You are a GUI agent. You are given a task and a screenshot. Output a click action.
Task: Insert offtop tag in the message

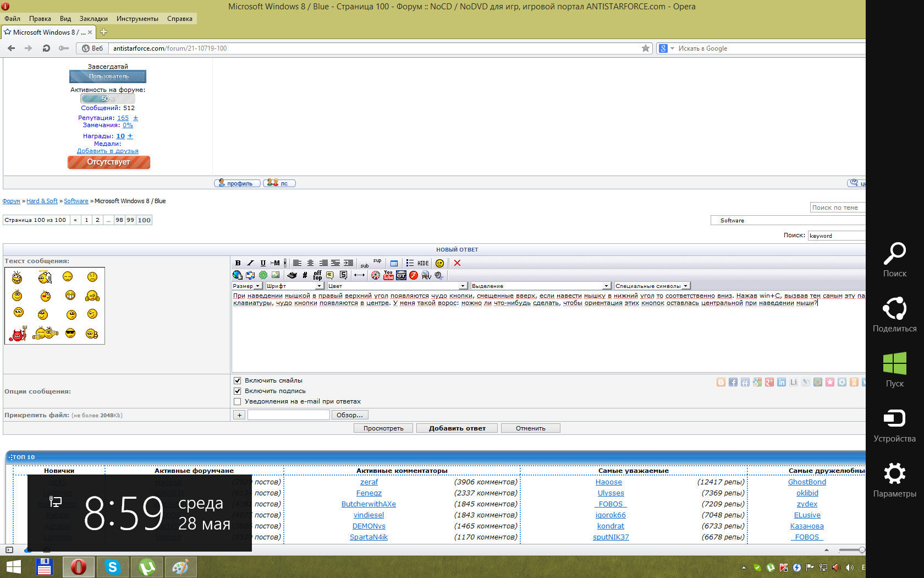point(317,275)
